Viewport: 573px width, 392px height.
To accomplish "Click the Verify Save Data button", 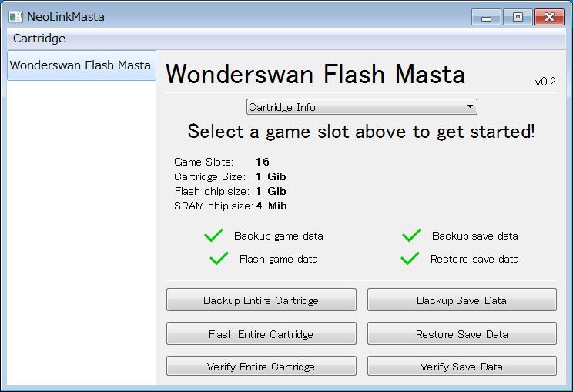I will click(462, 366).
